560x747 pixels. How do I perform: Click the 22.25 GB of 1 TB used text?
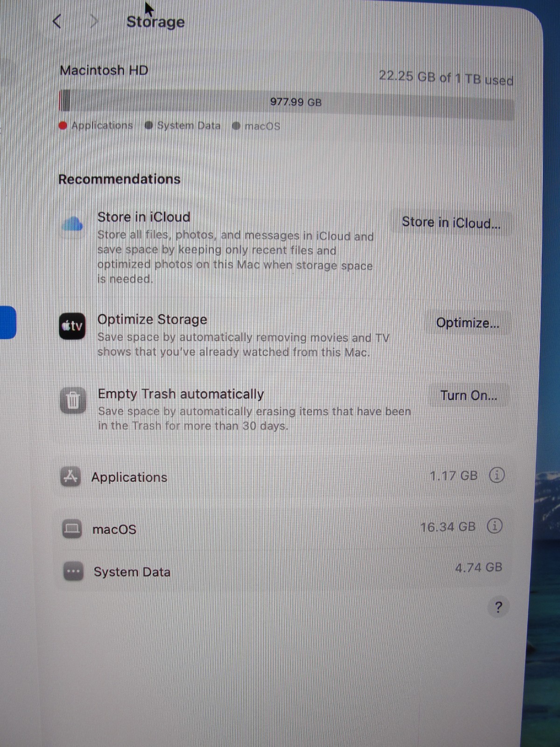[x=446, y=78]
